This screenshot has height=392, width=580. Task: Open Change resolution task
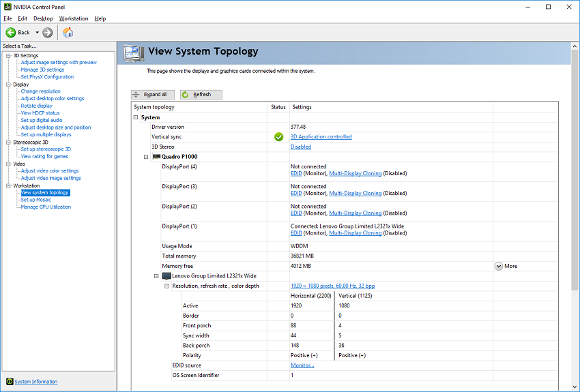41,91
